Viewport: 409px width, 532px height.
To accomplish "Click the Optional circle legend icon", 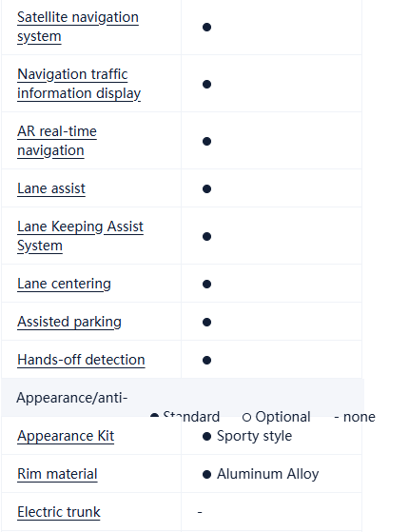I will click(x=246, y=418).
